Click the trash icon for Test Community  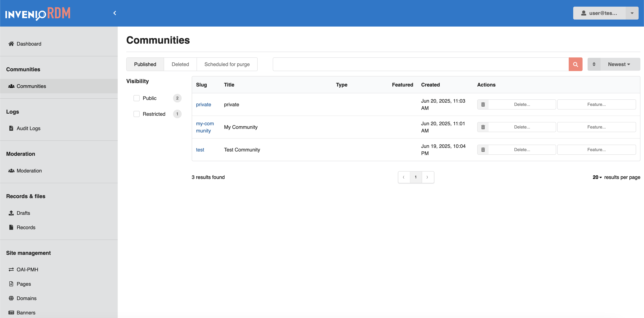(x=483, y=150)
